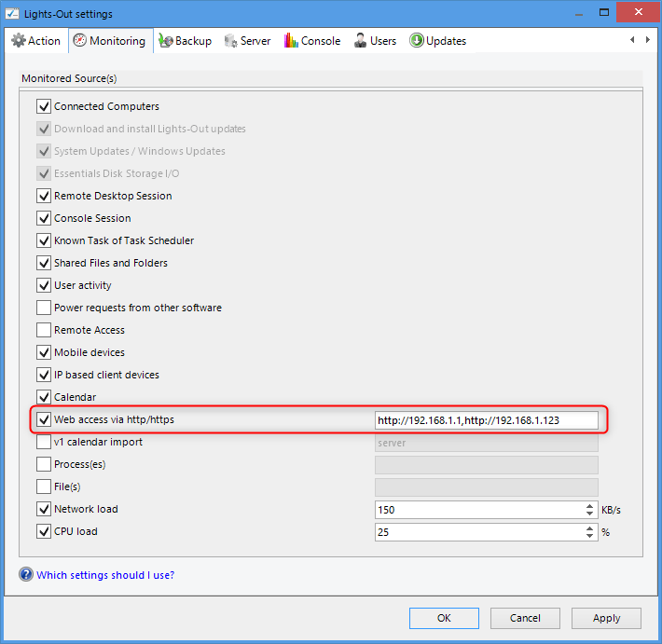Toggle Remote Desktop Session checkbox
The width and height of the screenshot is (662, 644).
click(x=44, y=196)
